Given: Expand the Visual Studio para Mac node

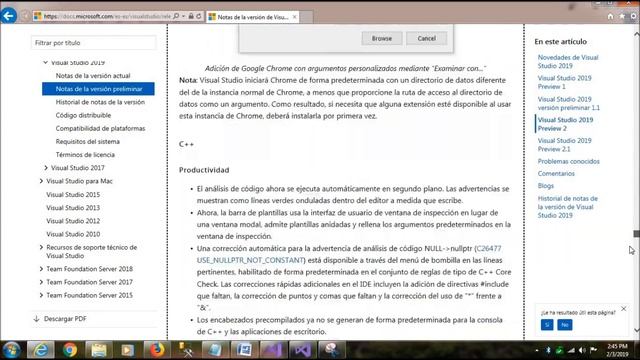Looking at the screenshot, I should [41, 181].
